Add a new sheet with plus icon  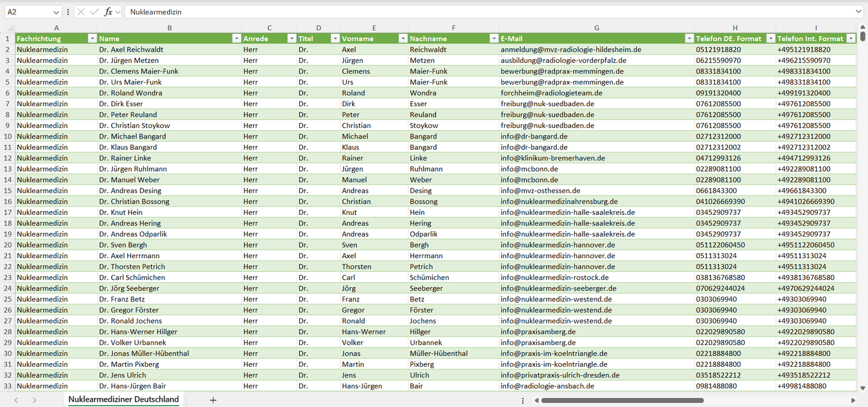click(213, 400)
